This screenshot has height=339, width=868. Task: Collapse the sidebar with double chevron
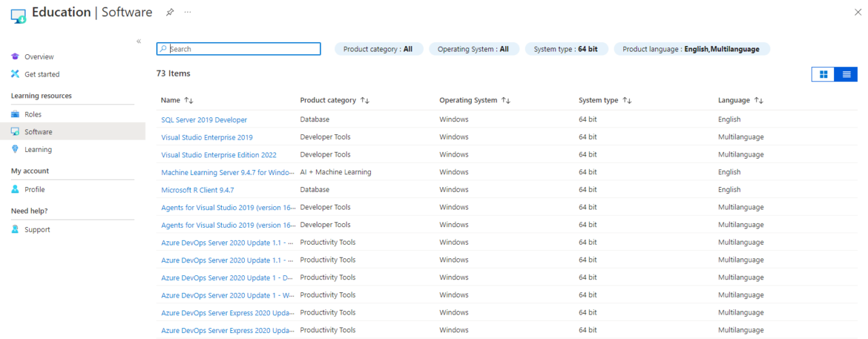(138, 41)
